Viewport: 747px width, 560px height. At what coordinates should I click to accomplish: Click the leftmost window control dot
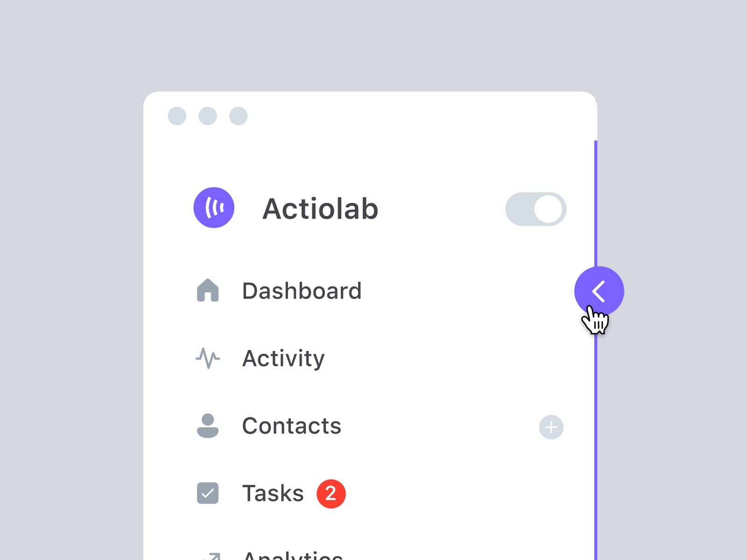[176, 116]
